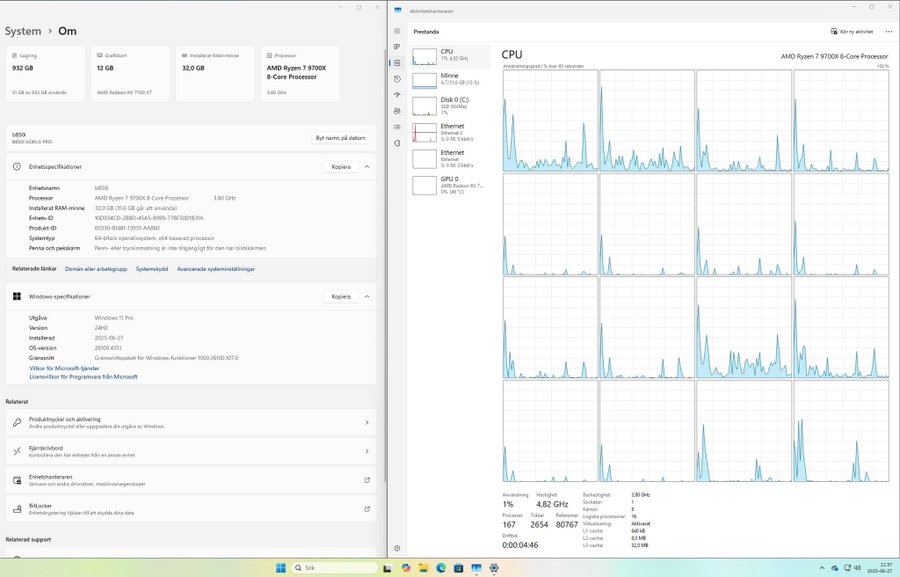The image size is (900, 577).
Task: Open Processes page in Task Manager sidebar
Action: point(397,47)
